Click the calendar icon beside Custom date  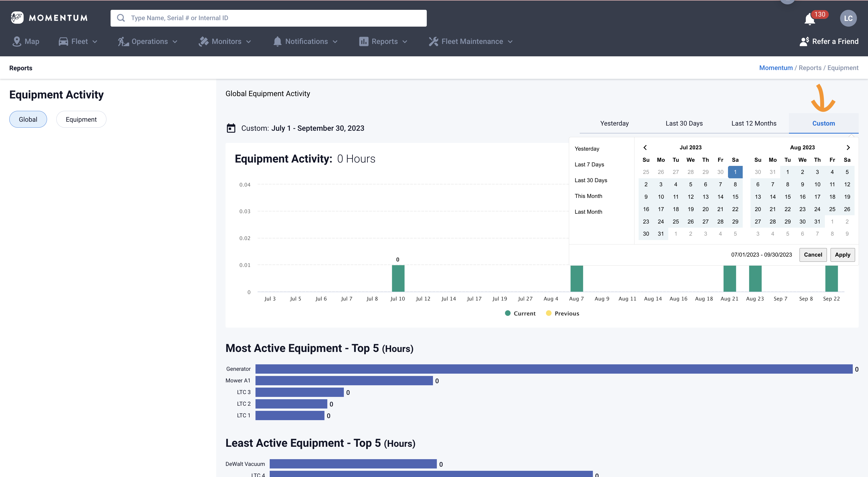pos(231,128)
